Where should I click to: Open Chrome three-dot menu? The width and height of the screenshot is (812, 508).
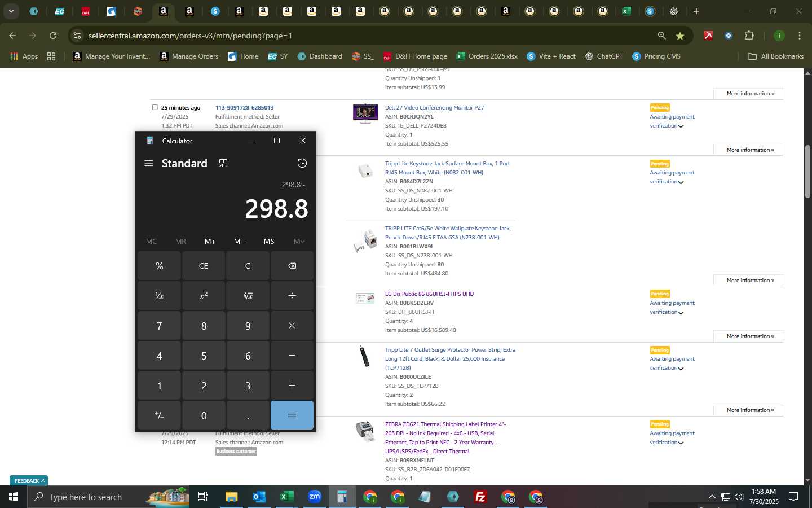800,36
